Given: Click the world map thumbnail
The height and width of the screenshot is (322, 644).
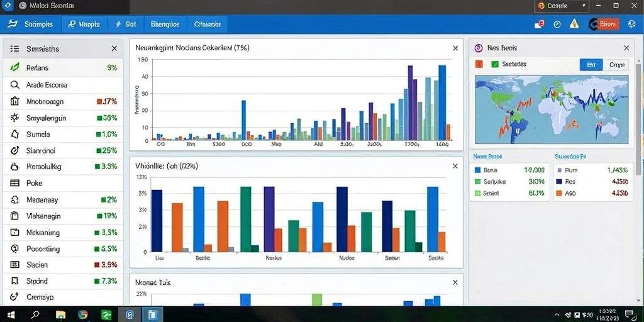Looking at the screenshot, I should [x=552, y=109].
